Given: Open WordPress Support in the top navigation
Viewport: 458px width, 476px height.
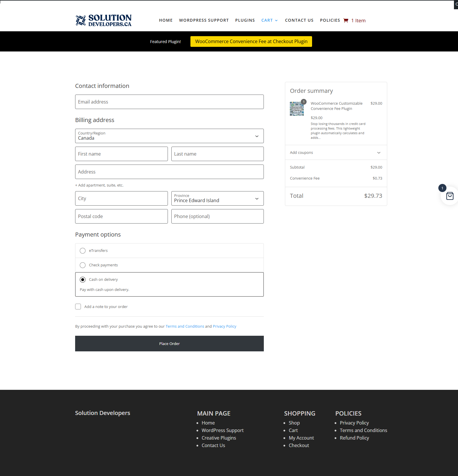Looking at the screenshot, I should pos(204,20).
